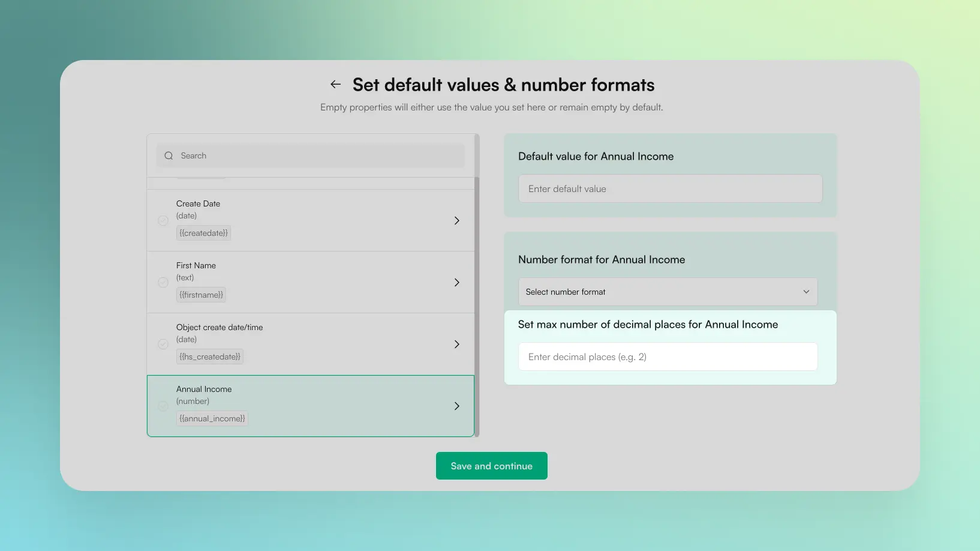The width and height of the screenshot is (980, 551).
Task: Click the checkmark circle beside Create Date
Action: pyautogui.click(x=163, y=220)
